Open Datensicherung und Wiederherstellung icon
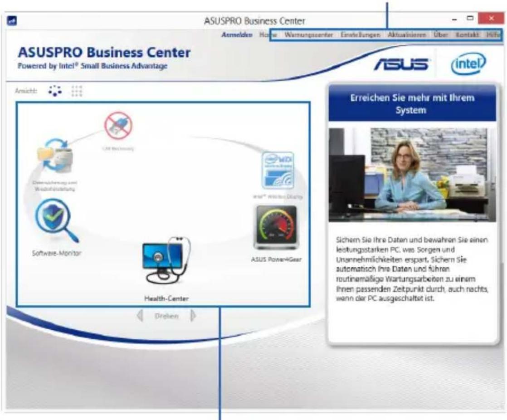The width and height of the screenshot is (507, 420). [x=55, y=155]
